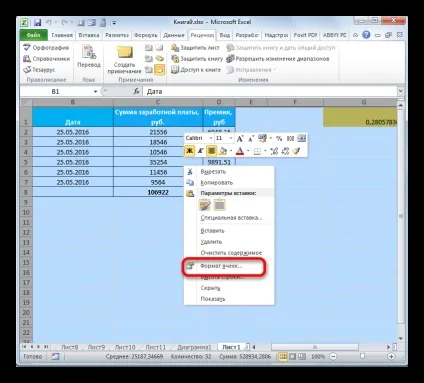
Task: Click the fx insert function icon
Action: point(136,91)
